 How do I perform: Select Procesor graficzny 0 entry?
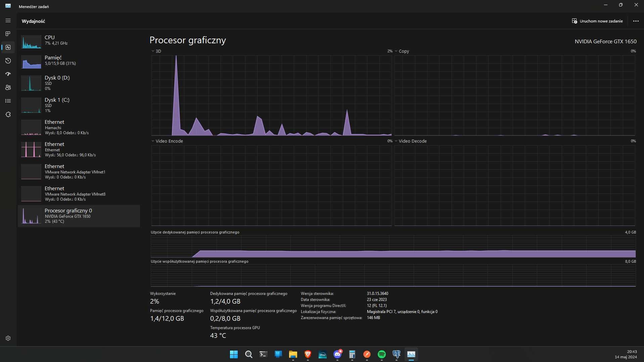79,216
